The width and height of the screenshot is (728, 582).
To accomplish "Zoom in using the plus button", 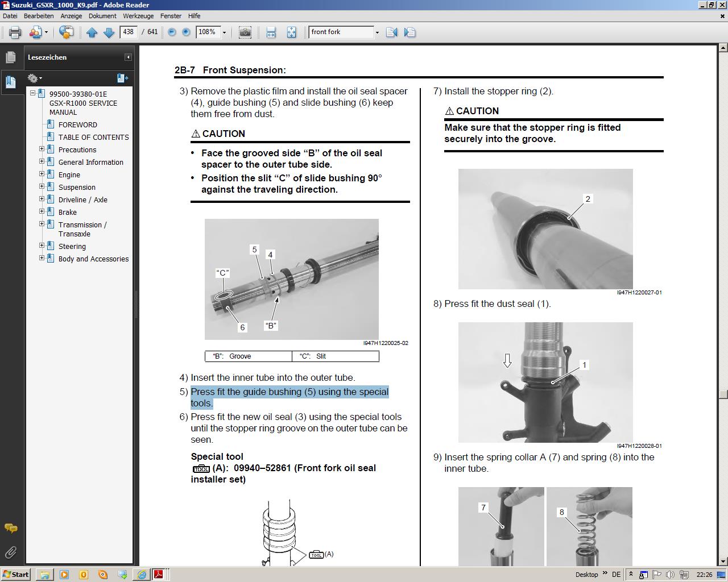I will coord(186,32).
